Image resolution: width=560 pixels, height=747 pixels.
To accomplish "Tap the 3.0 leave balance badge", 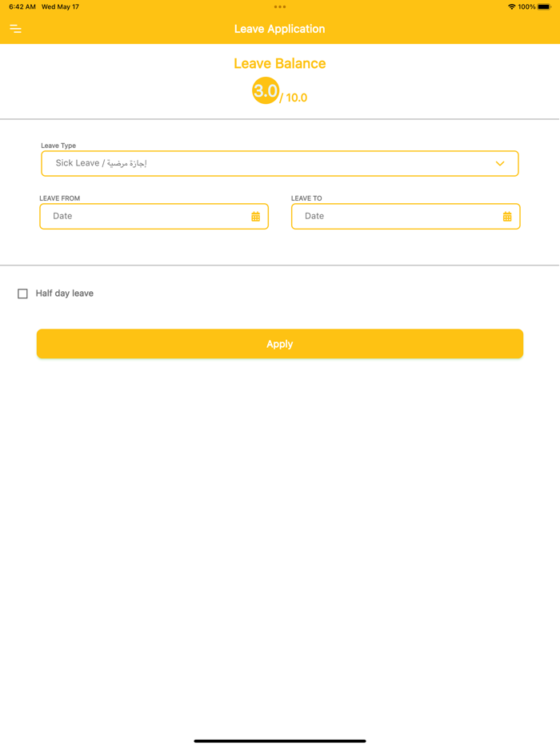I will 265,91.
